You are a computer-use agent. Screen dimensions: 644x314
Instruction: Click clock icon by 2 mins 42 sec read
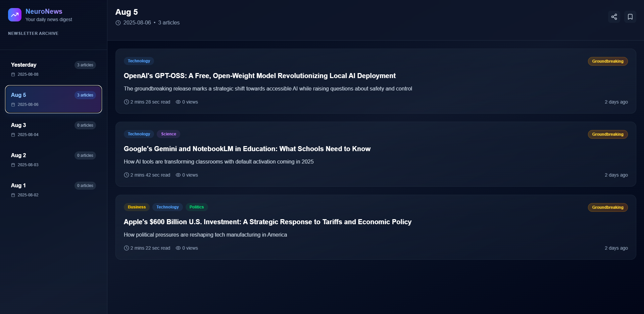127,175
